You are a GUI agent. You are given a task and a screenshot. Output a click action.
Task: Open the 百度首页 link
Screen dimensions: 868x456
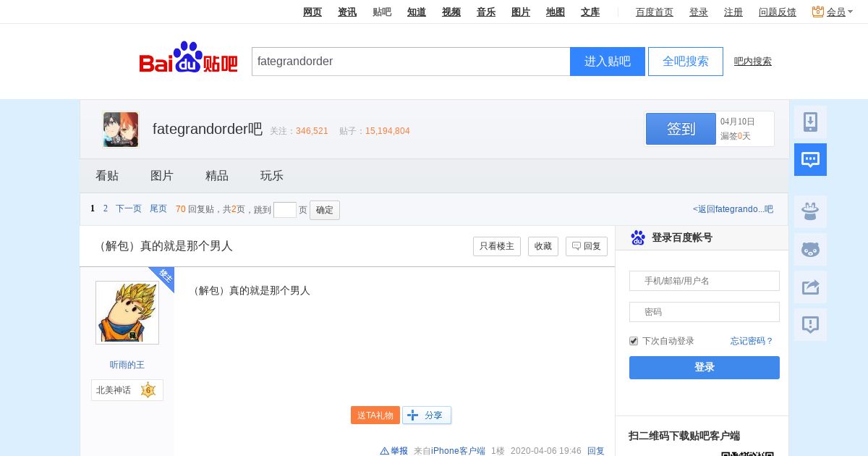click(655, 12)
